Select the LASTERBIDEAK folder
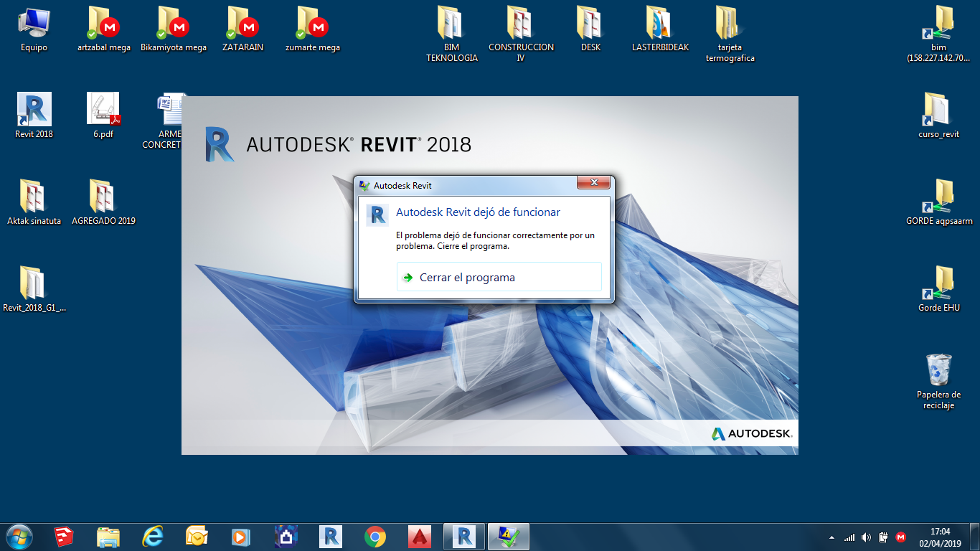The height and width of the screenshot is (551, 980). tap(660, 29)
